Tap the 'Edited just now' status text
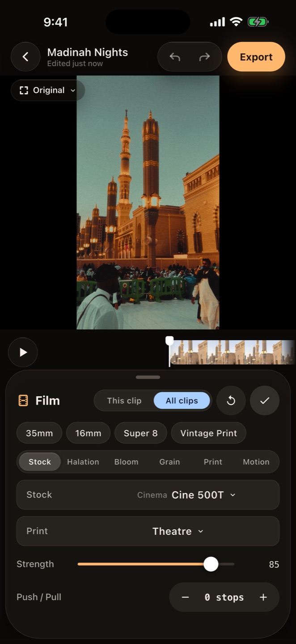This screenshot has width=296, height=644. pyautogui.click(x=75, y=64)
